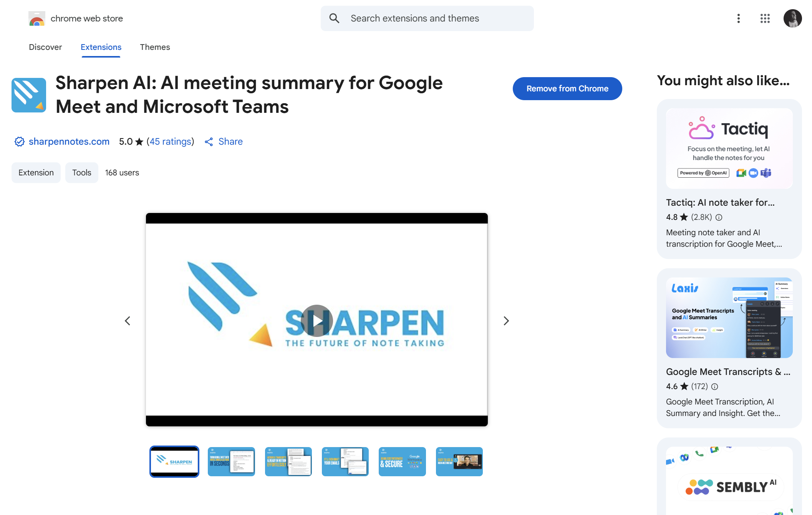Select the 'Effortlessly' screenshot thumbnail
Screen dimensions: 812x515
click(288, 462)
